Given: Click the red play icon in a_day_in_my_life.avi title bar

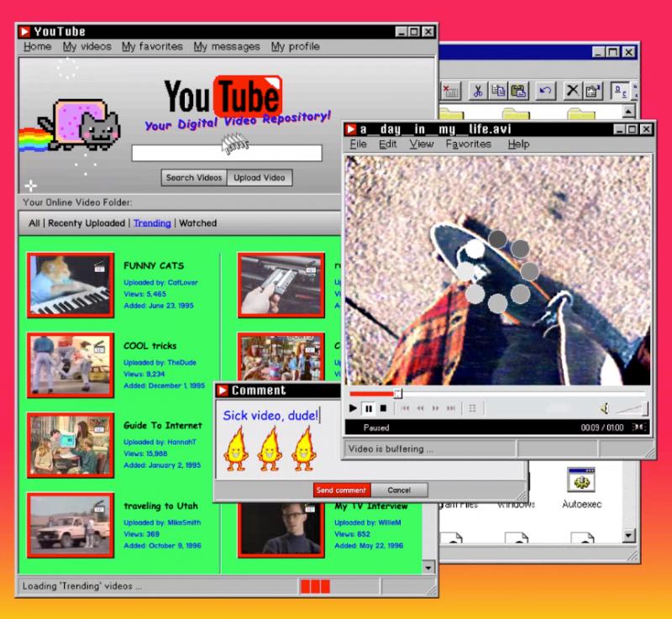Looking at the screenshot, I should click(351, 129).
